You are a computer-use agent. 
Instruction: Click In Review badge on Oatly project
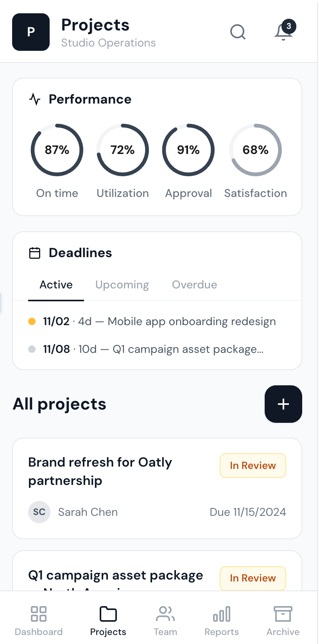253,465
